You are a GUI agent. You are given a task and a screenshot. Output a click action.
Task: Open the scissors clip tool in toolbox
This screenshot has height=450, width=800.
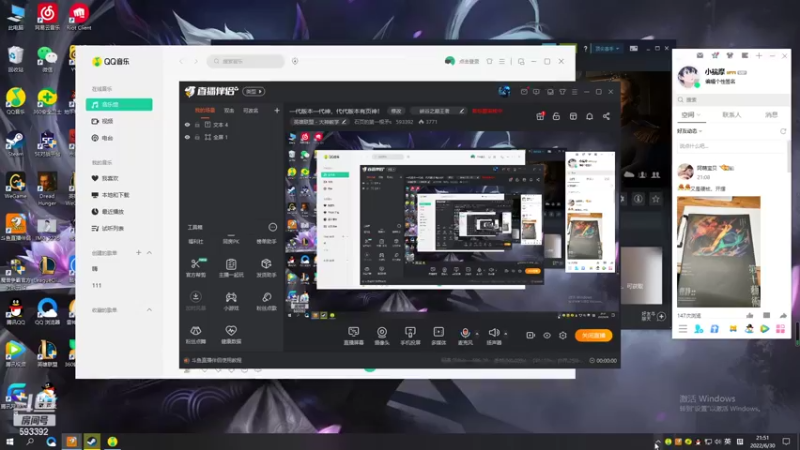196,264
